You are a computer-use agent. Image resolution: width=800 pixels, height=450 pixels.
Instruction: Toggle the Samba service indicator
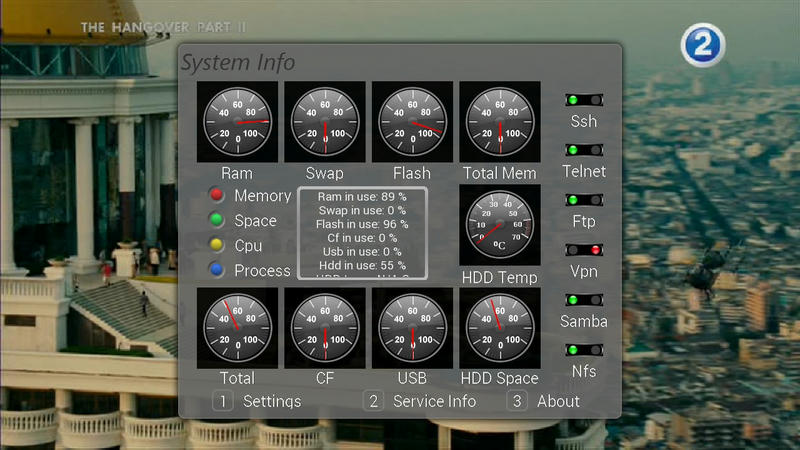584,300
